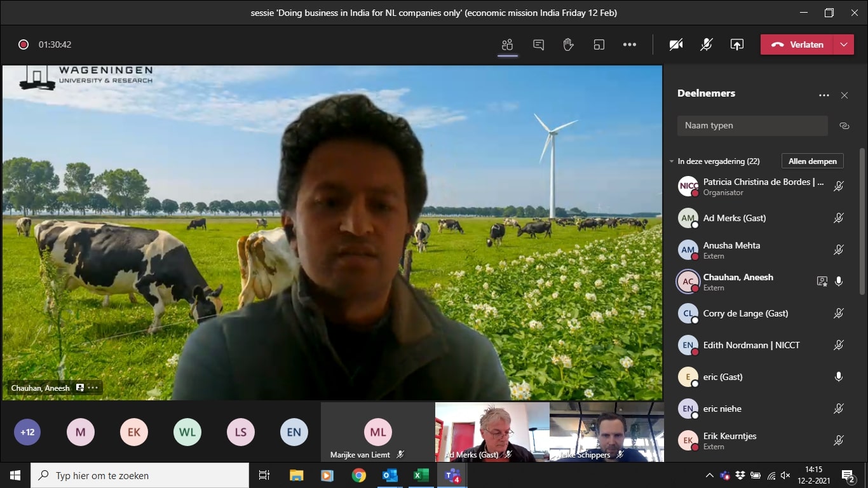Open the breakout rooms icon

599,44
